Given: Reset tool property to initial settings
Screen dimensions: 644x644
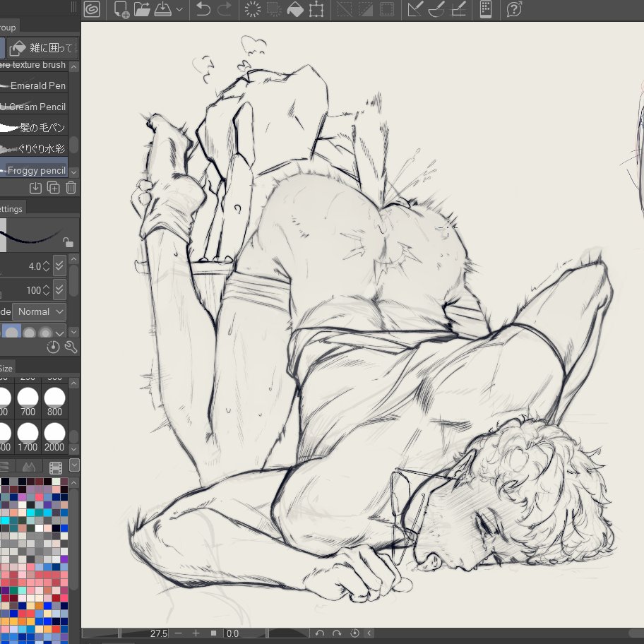Looking at the screenshot, I should click(53, 347).
